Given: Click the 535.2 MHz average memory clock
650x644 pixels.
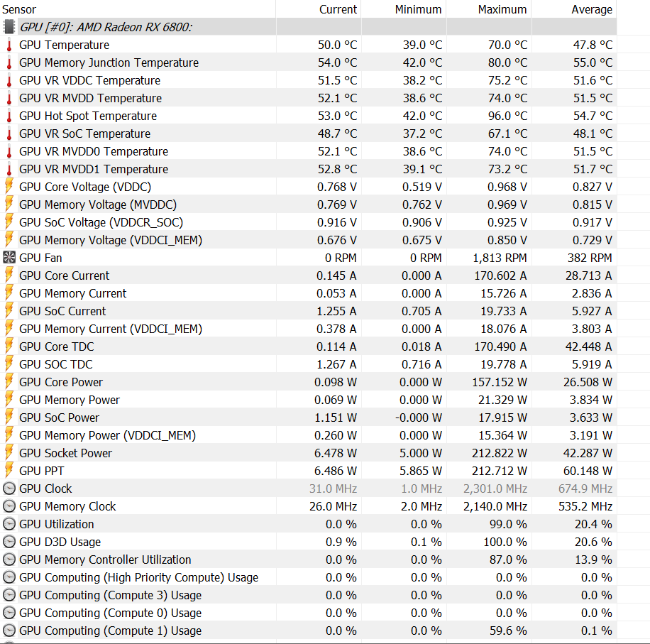Looking at the screenshot, I should [x=585, y=506].
